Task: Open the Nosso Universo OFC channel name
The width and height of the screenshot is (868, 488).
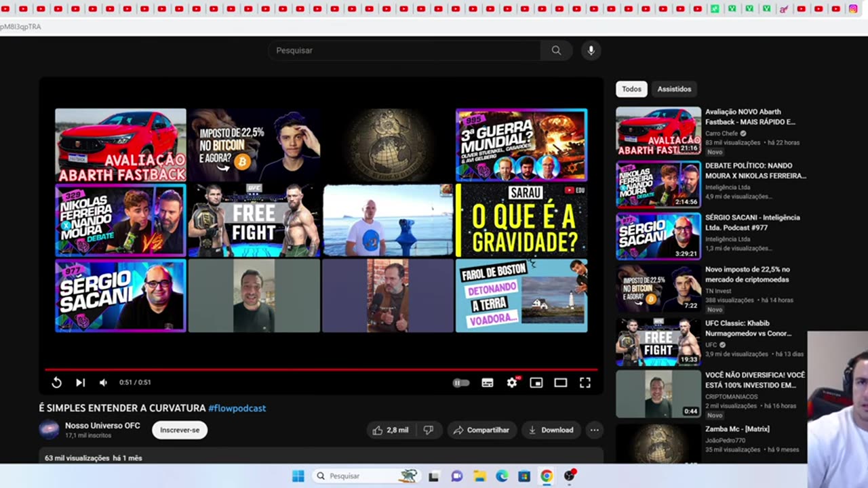Action: click(102, 426)
